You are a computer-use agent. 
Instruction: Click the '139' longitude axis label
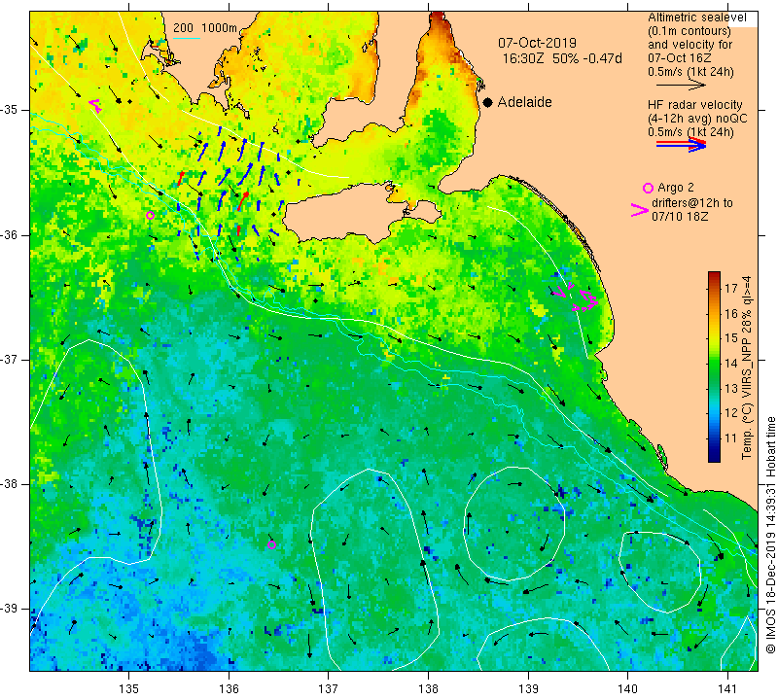[x=528, y=688]
